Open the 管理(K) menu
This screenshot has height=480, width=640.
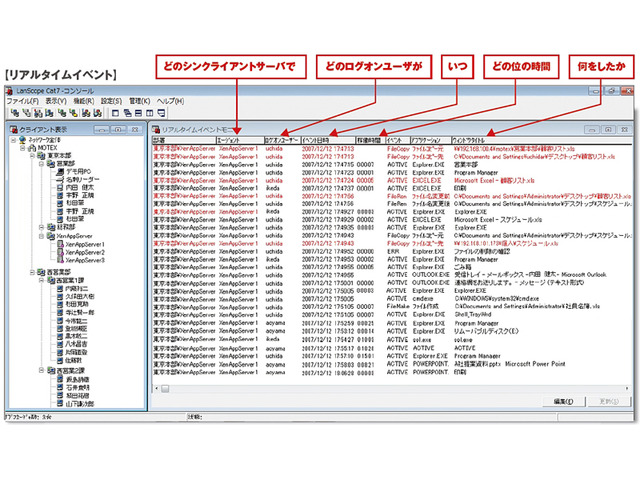140,101
